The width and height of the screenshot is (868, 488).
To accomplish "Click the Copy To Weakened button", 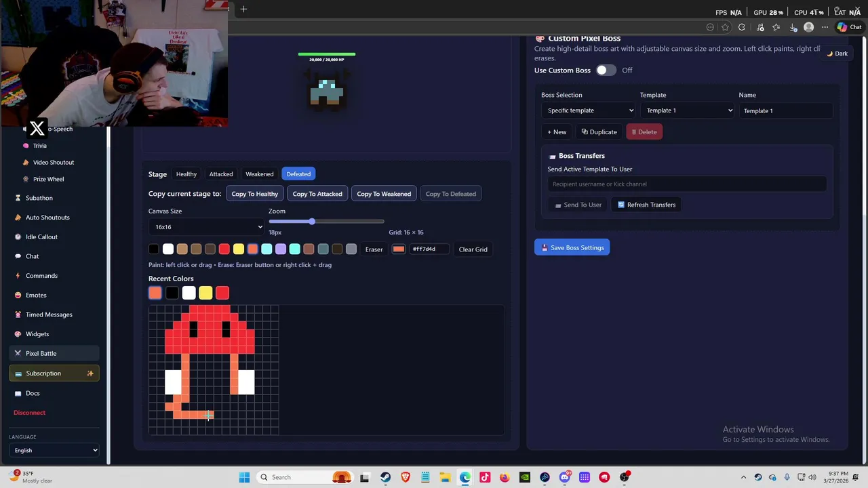I will pos(384,194).
